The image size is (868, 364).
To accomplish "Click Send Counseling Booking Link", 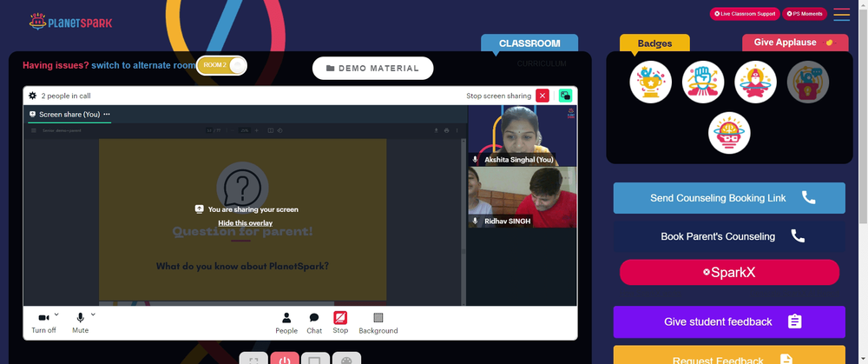I will [729, 198].
